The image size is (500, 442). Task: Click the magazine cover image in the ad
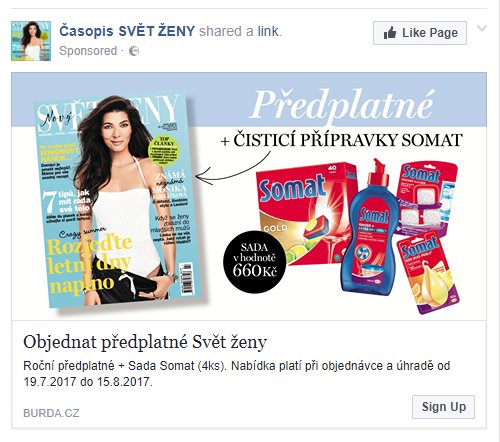118,201
